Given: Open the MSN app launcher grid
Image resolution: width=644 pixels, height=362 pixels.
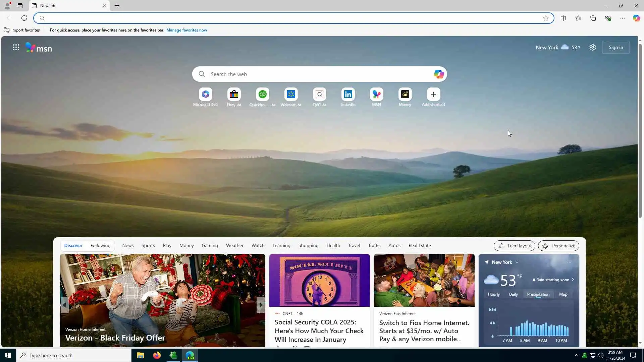Looking at the screenshot, I should (16, 47).
